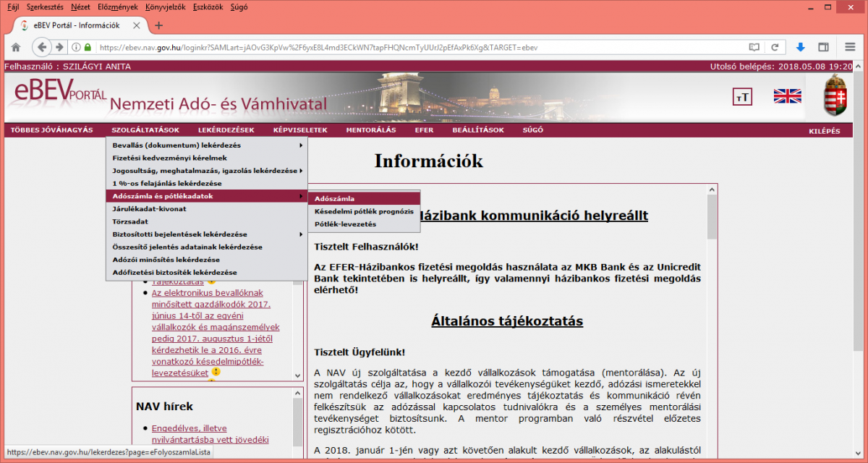This screenshot has height=463, width=868.
Task: Open the Előzmények browser menu
Action: (x=118, y=7)
